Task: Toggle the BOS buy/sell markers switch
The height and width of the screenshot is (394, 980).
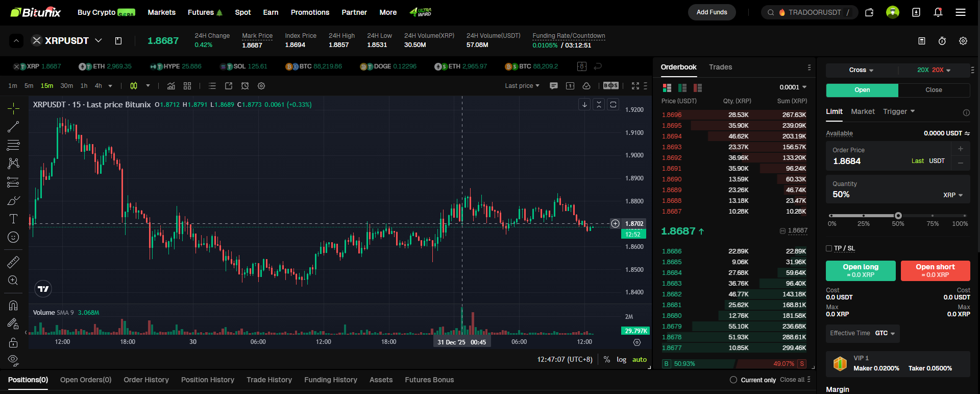Action: 611,86
